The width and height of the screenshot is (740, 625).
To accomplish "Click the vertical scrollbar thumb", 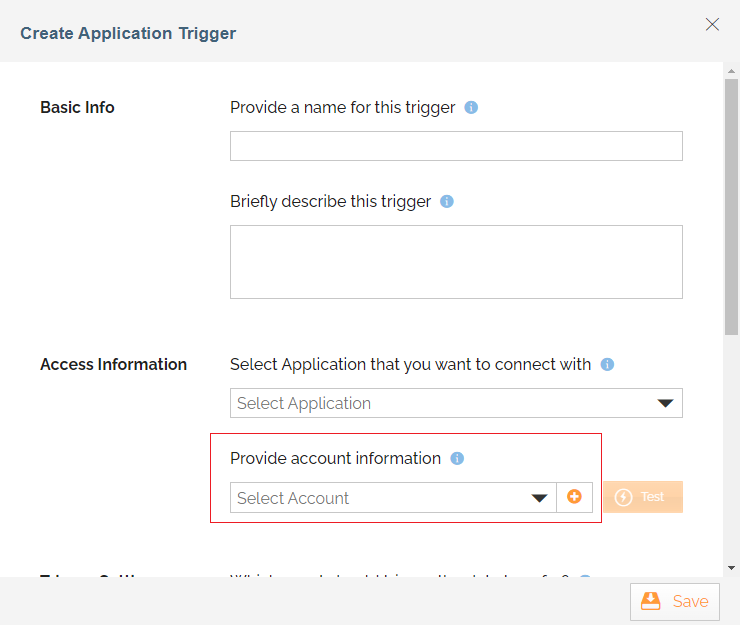I will 732,207.
